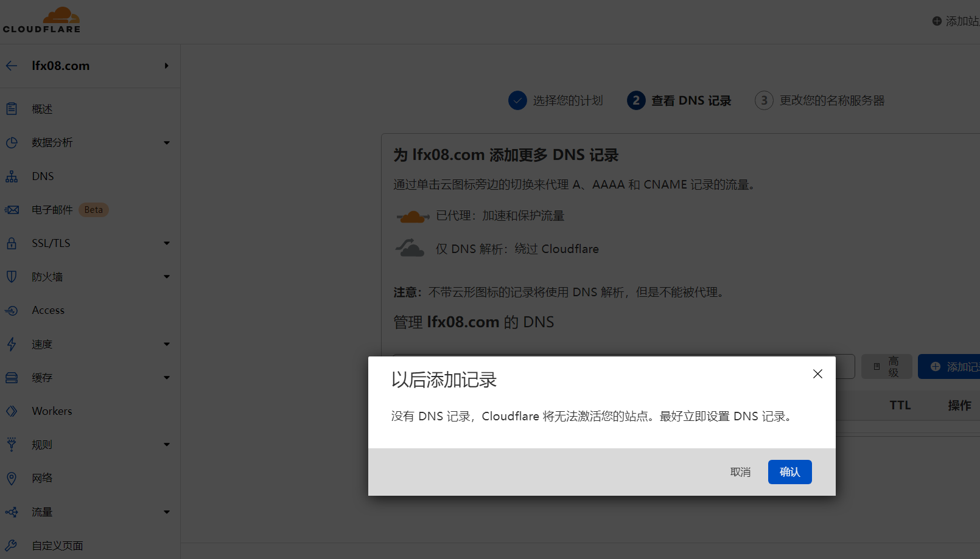Screen dimensions: 980x559
Task: Click the 规则 funnel icon
Action: tap(12, 445)
